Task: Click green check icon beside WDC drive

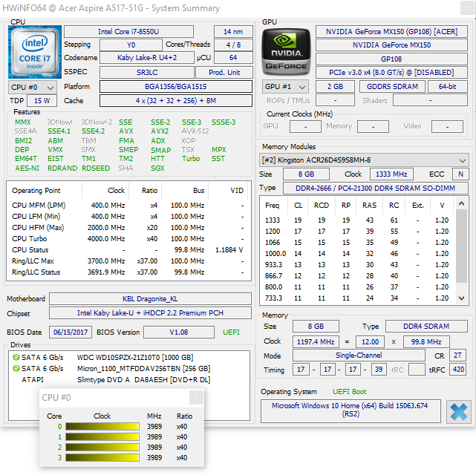Action: (x=16, y=357)
